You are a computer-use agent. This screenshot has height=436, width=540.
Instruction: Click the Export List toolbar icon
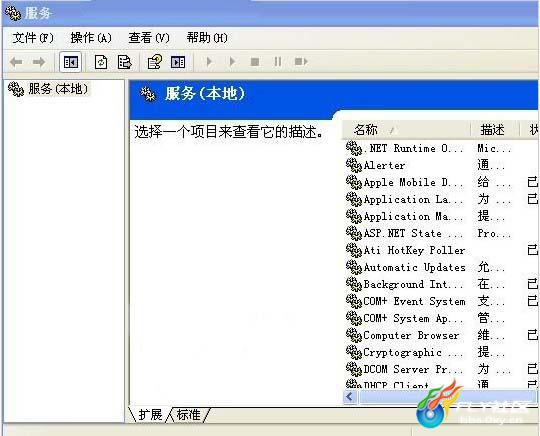click(124, 62)
